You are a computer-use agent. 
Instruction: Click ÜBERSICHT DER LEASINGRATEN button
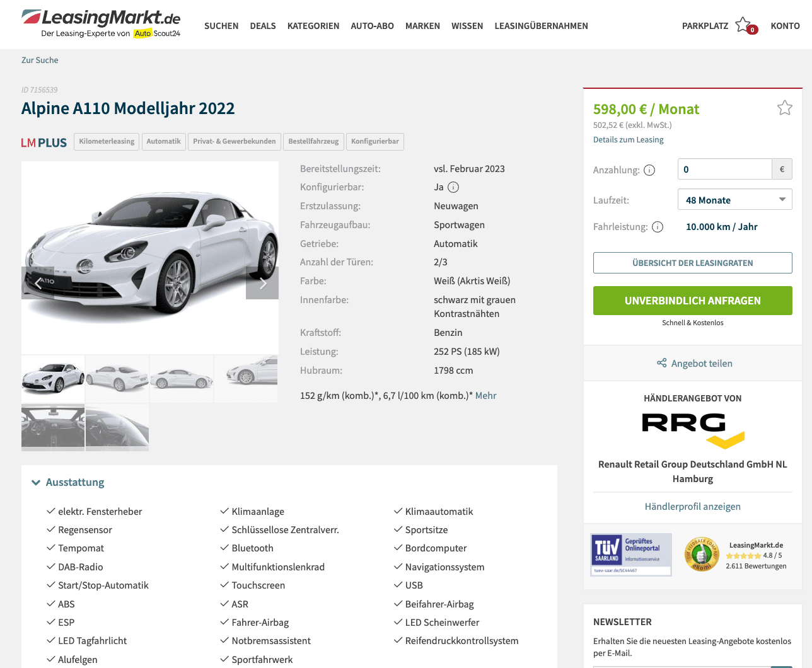[x=693, y=263]
